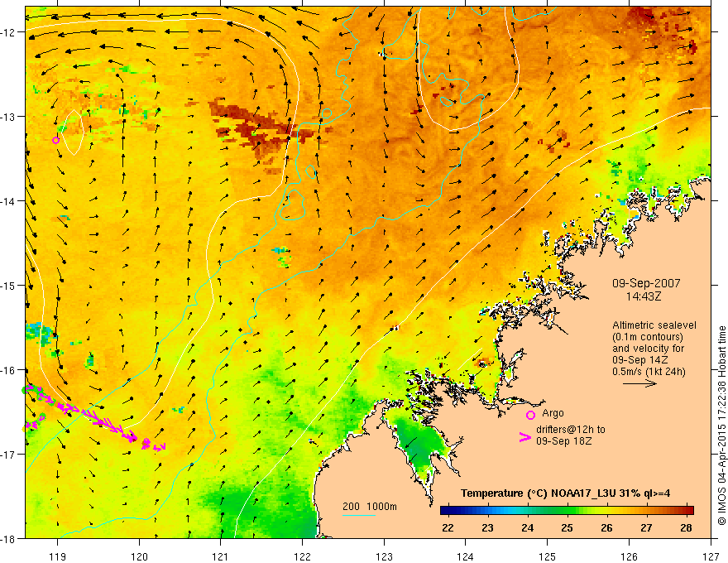
Task: Click the magenta Argo circle in the legend
Action: tap(530, 415)
